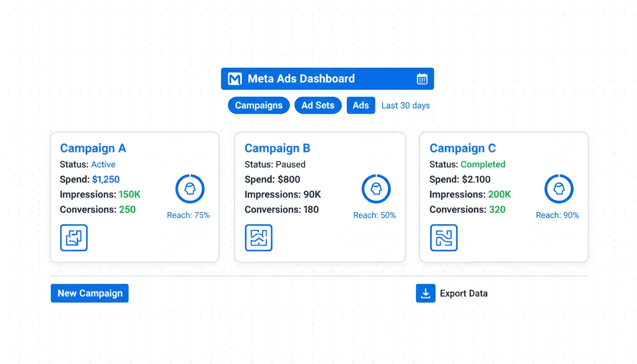Select the Ads tab
This screenshot has width=637, height=364.
tap(361, 105)
